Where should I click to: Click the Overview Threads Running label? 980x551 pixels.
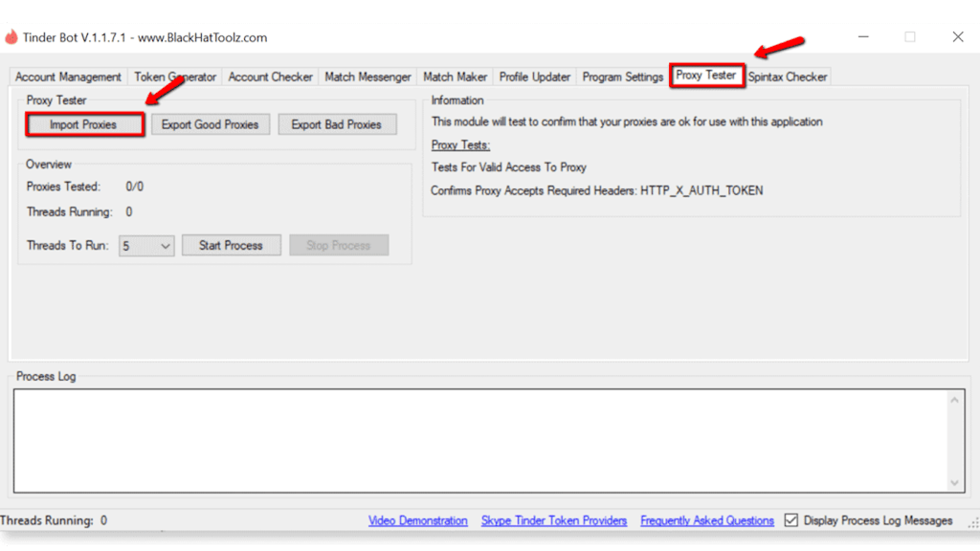69,211
